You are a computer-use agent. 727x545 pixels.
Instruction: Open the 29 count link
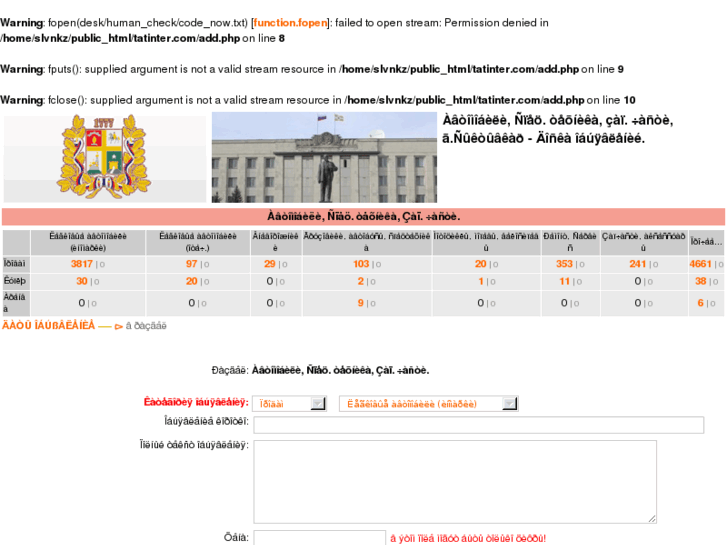(270, 264)
